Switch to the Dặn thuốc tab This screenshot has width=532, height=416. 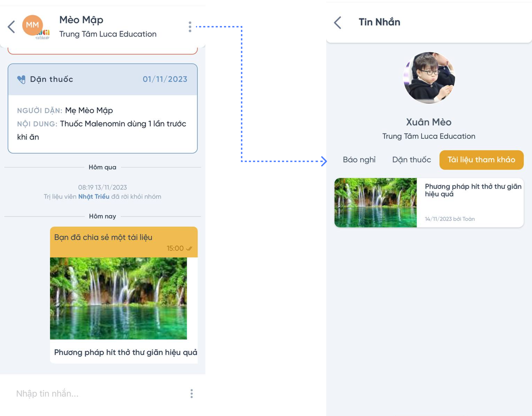pyautogui.click(x=411, y=160)
